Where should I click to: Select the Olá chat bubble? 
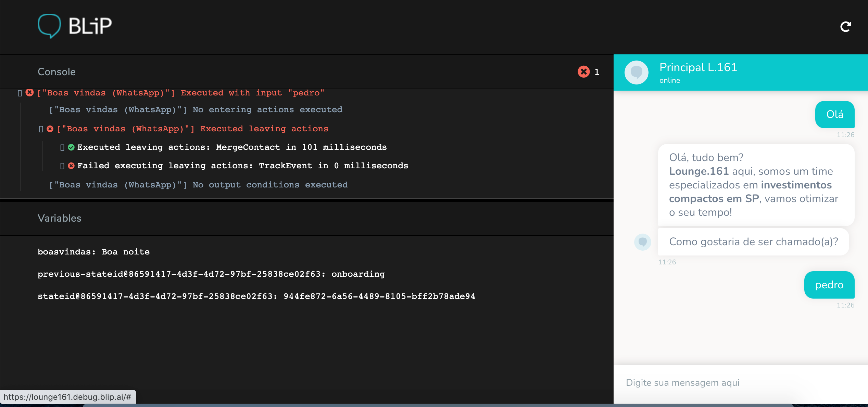click(x=835, y=115)
